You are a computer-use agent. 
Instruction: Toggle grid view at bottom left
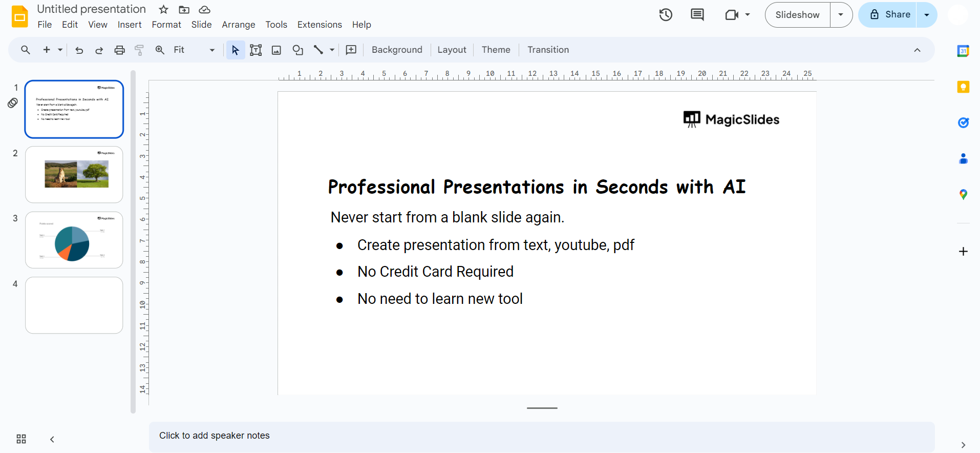pos(21,439)
